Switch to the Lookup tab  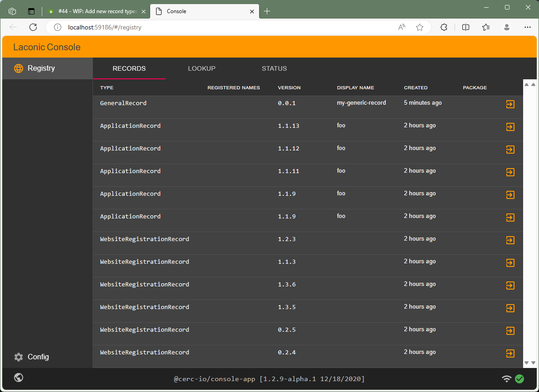[201, 68]
